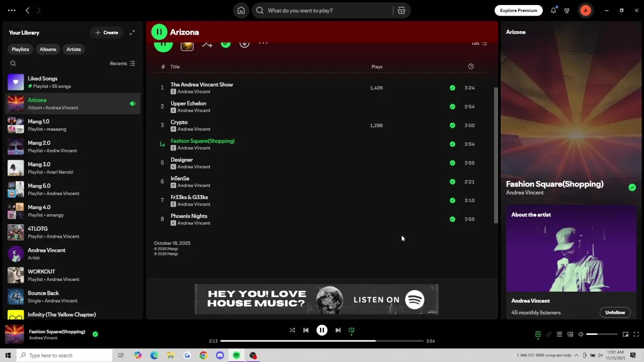Open Andrea Vincent link under Crypto
Screen dimensions: 644x362
click(x=194, y=129)
